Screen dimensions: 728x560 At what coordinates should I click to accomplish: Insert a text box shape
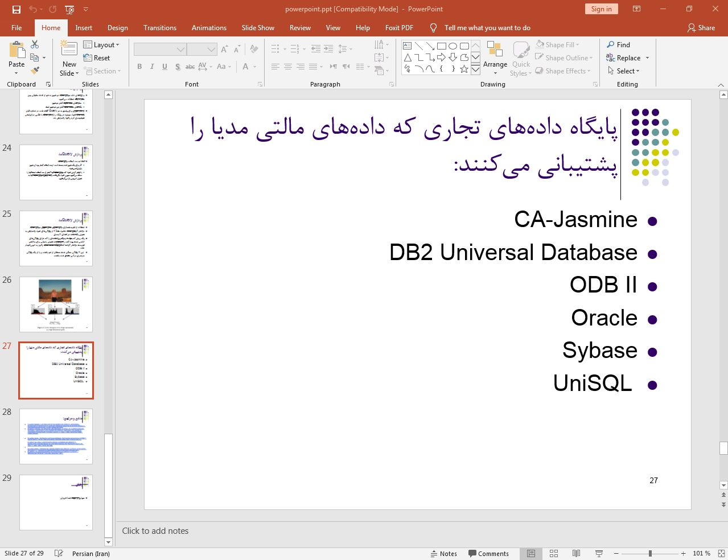408,46
